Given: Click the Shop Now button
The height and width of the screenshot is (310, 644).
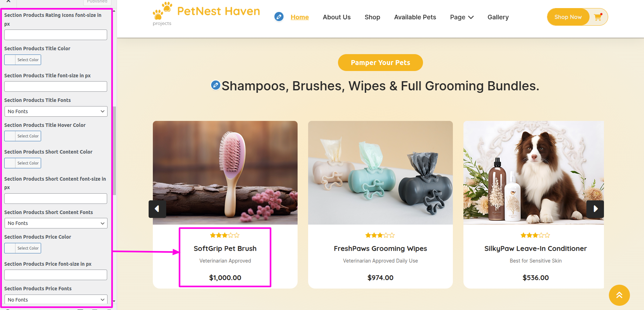Looking at the screenshot, I should 568,17.
